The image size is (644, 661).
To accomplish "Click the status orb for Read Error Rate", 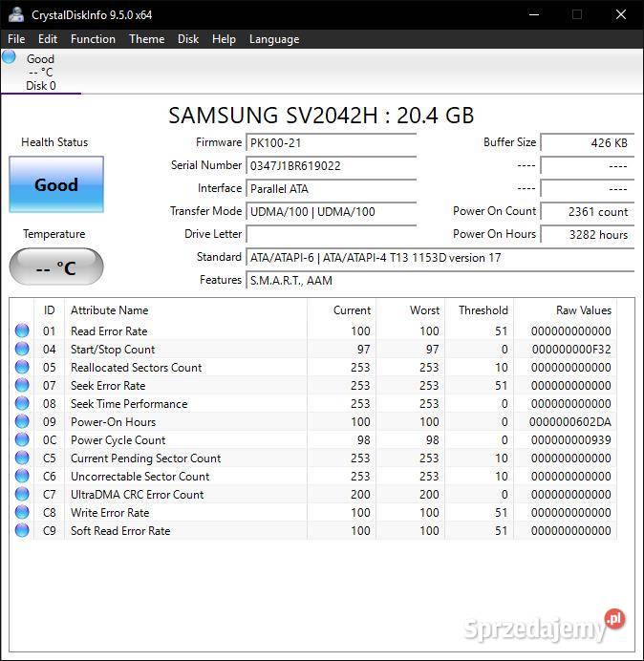I will (x=22, y=330).
